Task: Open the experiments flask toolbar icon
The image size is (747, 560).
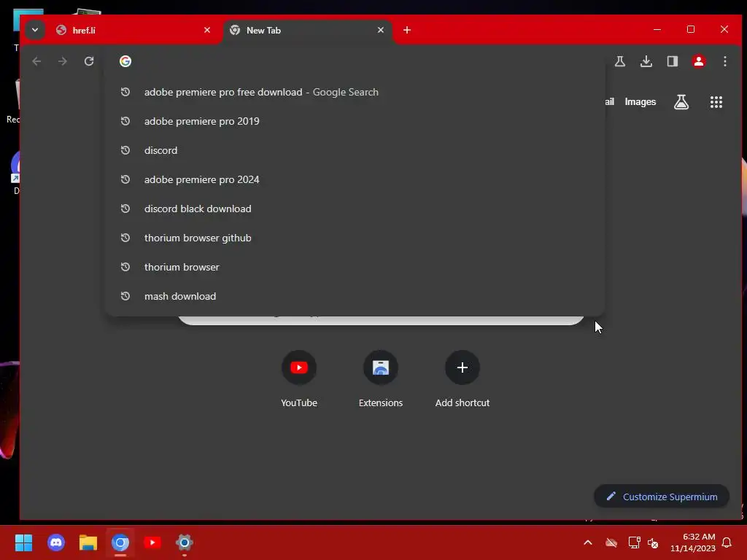Action: [620, 61]
